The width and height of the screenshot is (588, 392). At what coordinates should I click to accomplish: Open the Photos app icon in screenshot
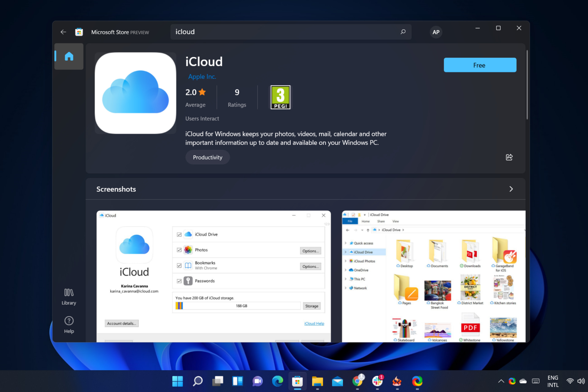tap(189, 250)
